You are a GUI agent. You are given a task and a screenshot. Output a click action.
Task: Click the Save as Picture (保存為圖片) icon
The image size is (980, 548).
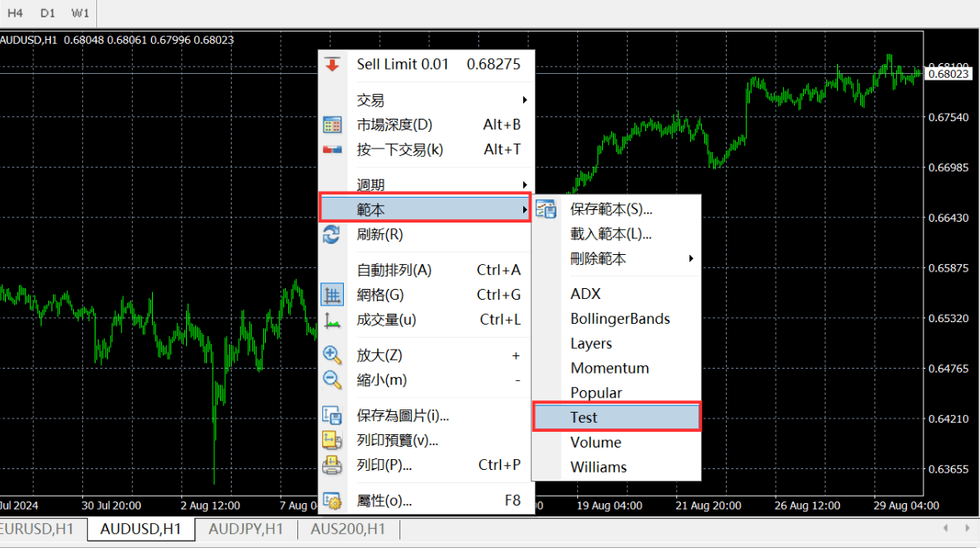click(332, 416)
